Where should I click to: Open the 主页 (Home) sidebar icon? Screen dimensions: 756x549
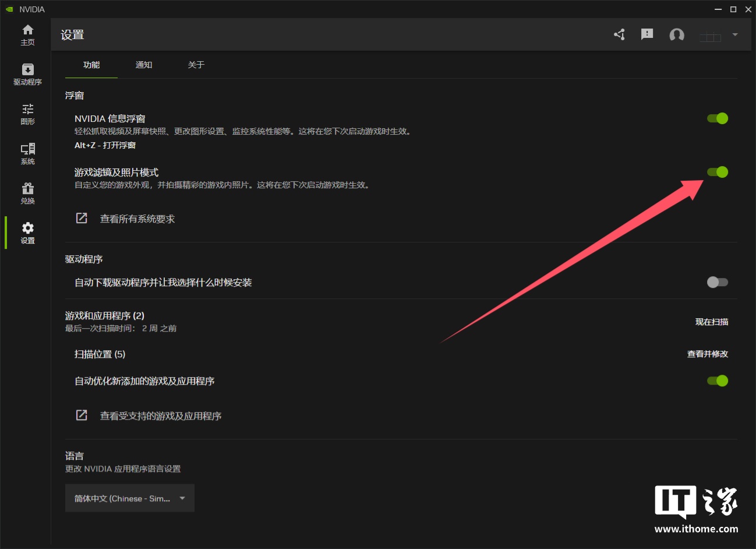tap(27, 34)
